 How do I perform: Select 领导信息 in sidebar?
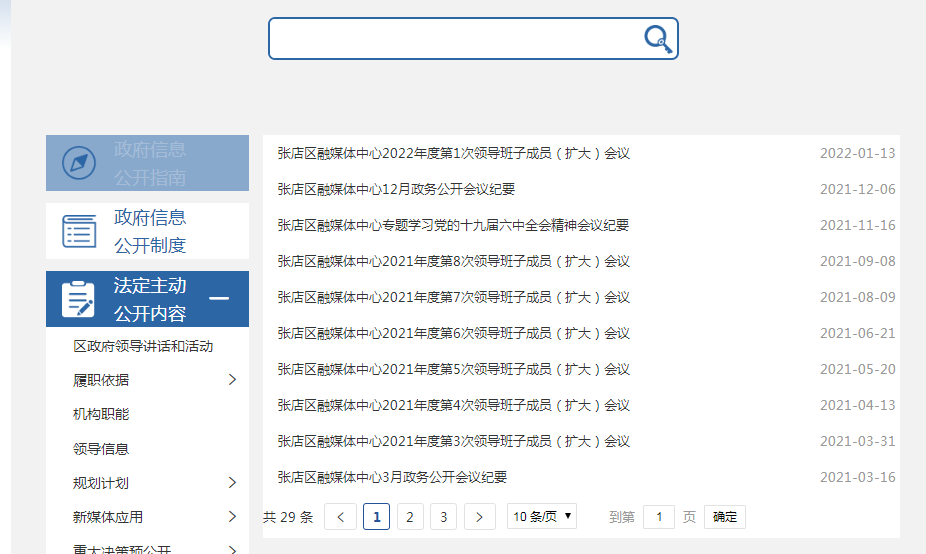[101, 449]
